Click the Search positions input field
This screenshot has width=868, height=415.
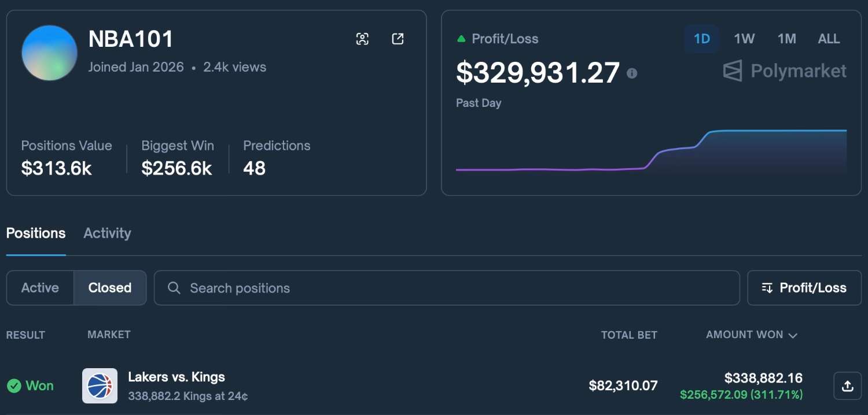[451, 288]
